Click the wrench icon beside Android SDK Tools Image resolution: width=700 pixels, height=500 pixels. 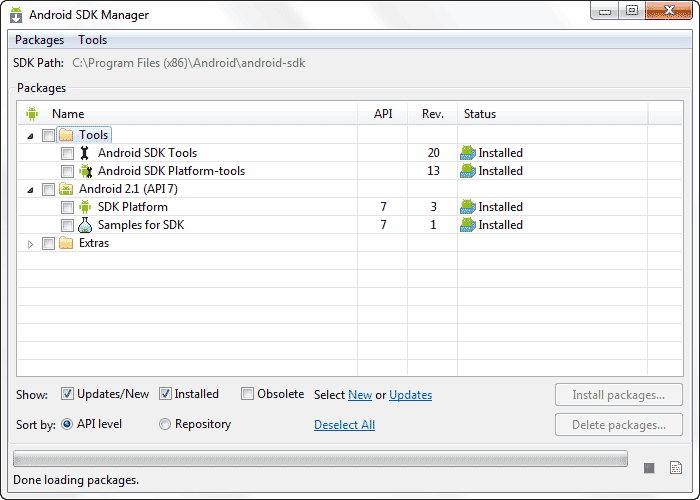click(84, 153)
